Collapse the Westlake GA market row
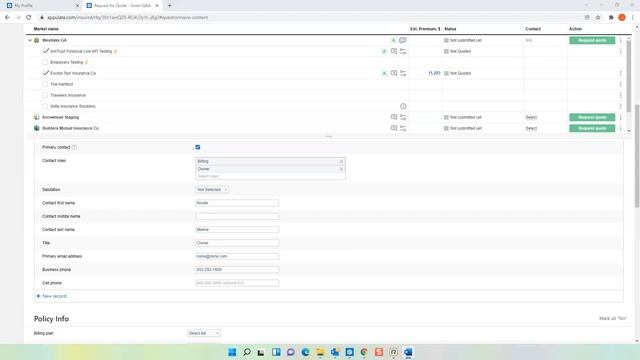 pyautogui.click(x=30, y=40)
